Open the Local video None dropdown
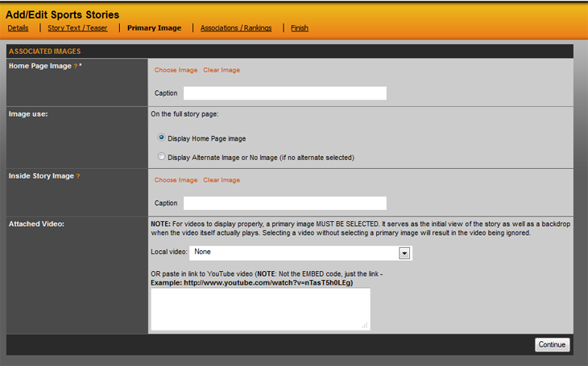 point(300,253)
